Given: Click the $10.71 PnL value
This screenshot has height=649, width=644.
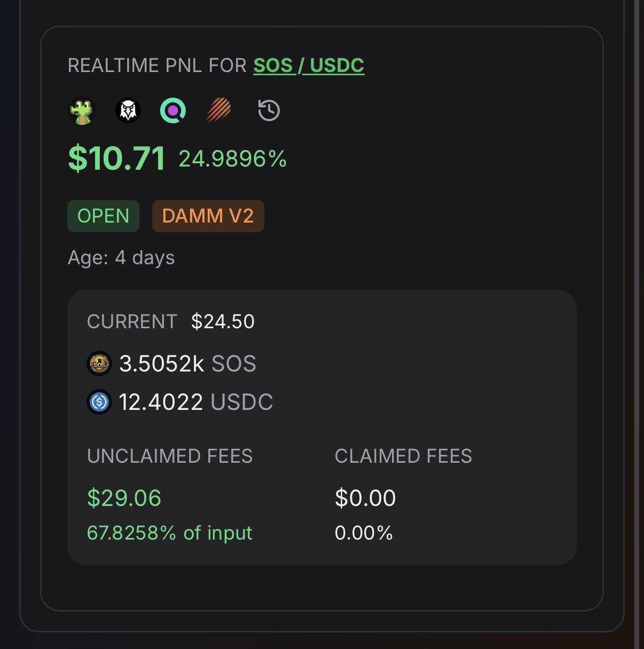Looking at the screenshot, I should (117, 159).
